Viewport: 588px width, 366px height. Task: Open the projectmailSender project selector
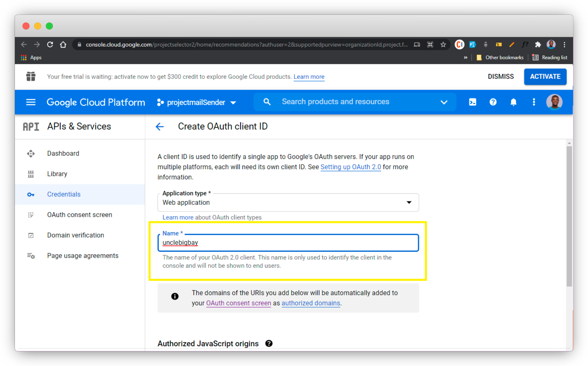pyautogui.click(x=196, y=103)
